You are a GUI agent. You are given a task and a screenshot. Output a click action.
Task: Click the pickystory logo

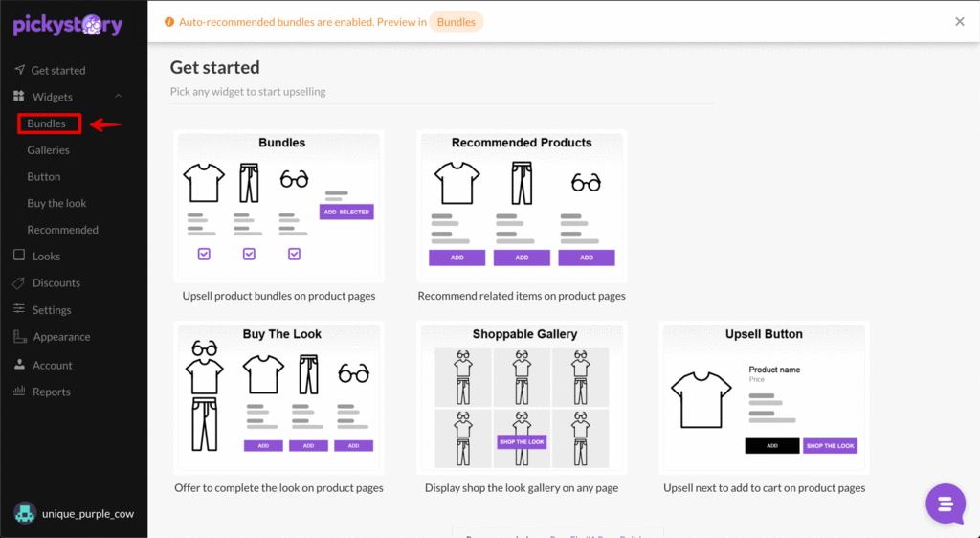click(x=68, y=24)
